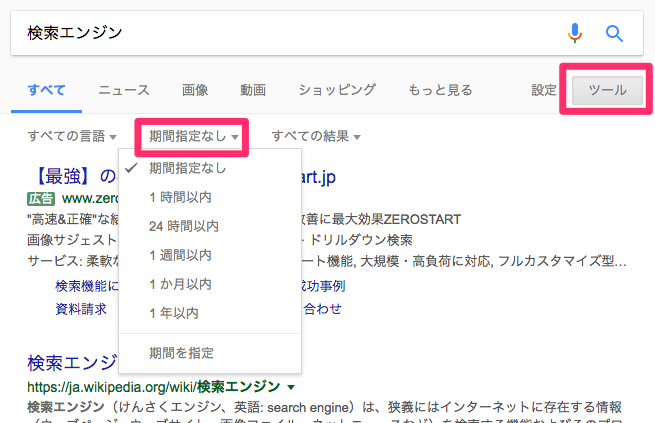Image resolution: width=655 pixels, height=423 pixels.
Task: Go to the ショッピング tab
Action: 337,90
